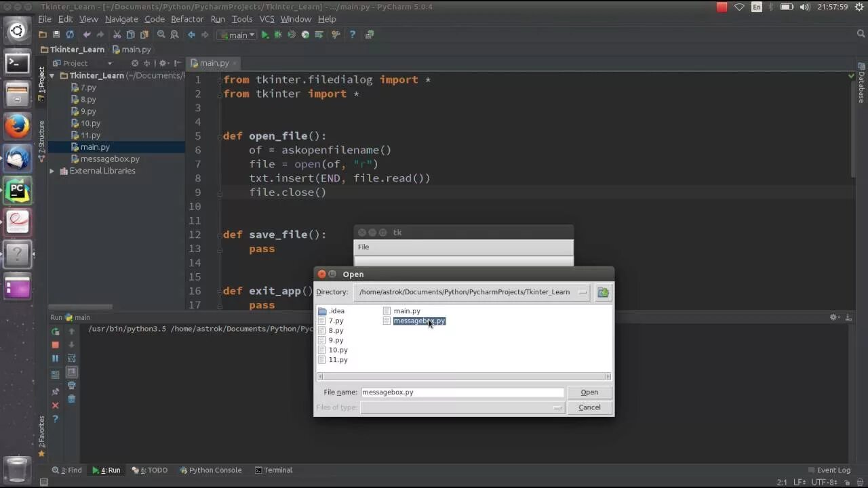Click the Copy toolbar icon
Image resolution: width=868 pixels, height=488 pixels.
pyautogui.click(x=130, y=35)
